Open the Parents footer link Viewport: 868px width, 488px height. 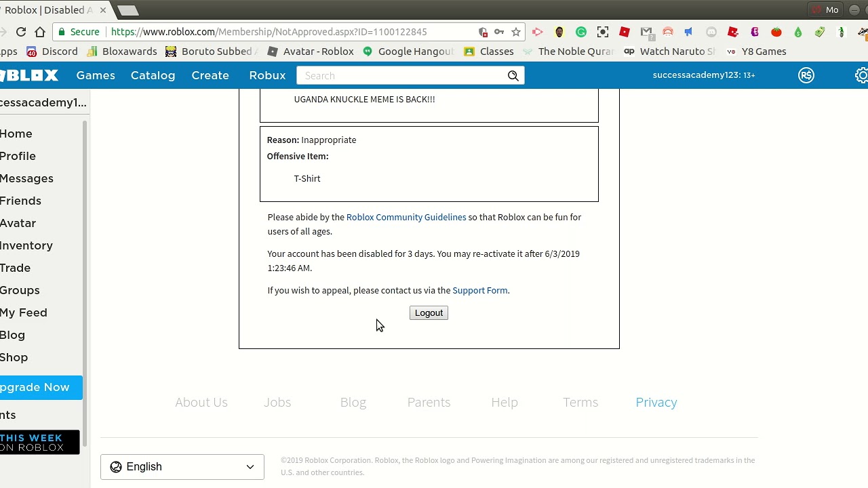tap(429, 402)
